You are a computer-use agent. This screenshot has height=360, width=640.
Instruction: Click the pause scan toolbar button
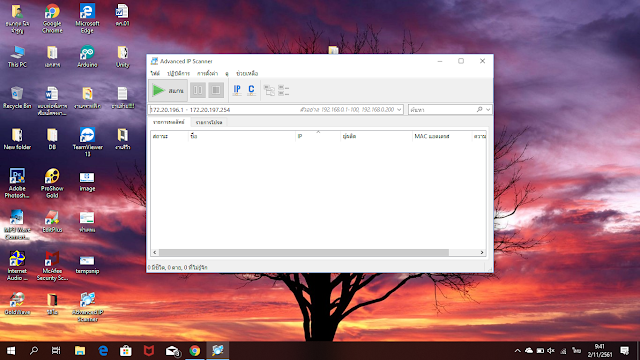pyautogui.click(x=198, y=90)
